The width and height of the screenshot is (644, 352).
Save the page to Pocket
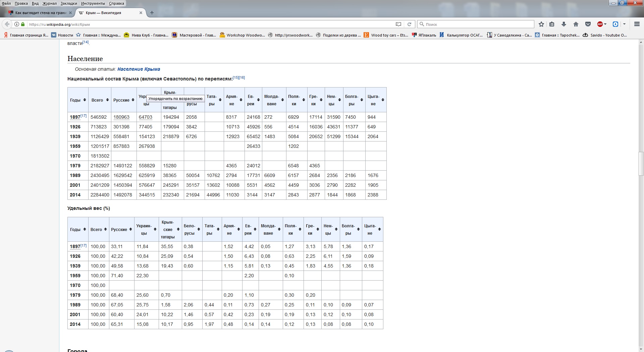(x=588, y=24)
